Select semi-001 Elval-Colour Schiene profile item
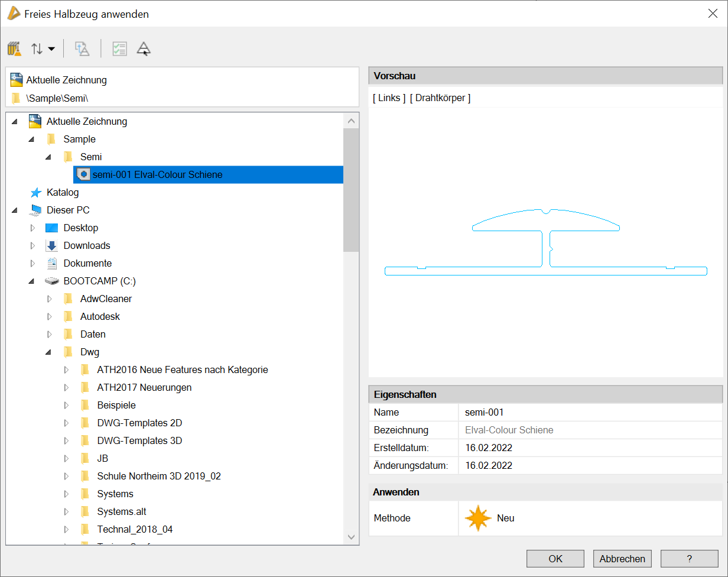This screenshot has height=577, width=728. (x=157, y=175)
